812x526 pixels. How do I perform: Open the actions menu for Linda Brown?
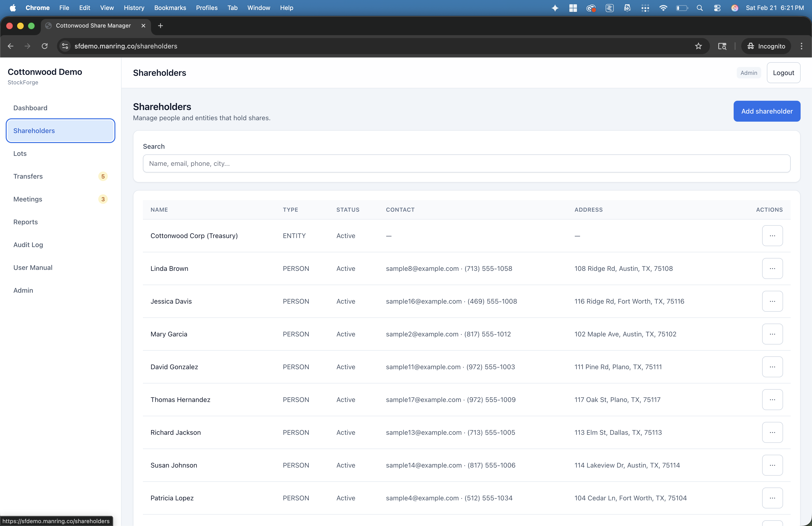point(772,268)
